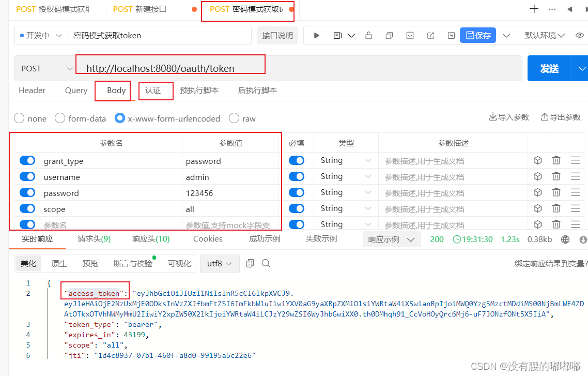Switch to the 认证 tab
The height and width of the screenshot is (376, 588).
(x=153, y=91)
